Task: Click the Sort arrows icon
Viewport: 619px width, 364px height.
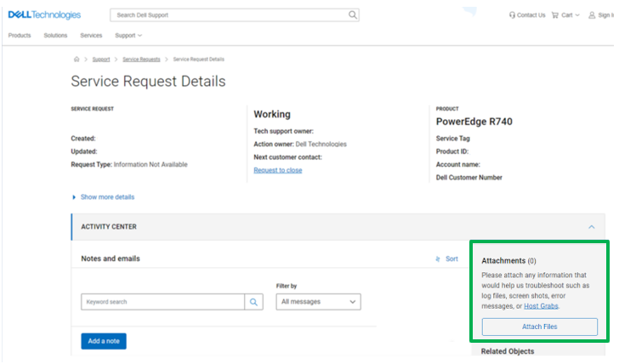Action: (x=437, y=259)
